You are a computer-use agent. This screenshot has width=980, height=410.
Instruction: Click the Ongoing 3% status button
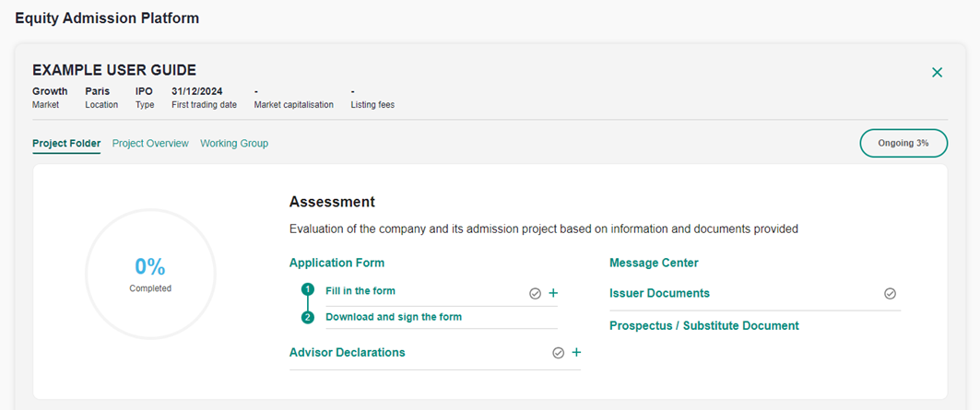coord(903,144)
